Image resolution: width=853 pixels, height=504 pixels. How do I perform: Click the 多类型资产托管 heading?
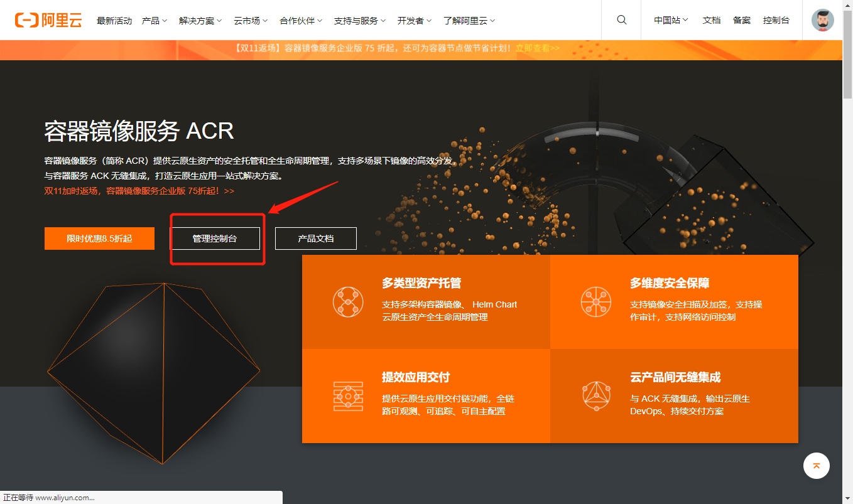pyautogui.click(x=421, y=283)
